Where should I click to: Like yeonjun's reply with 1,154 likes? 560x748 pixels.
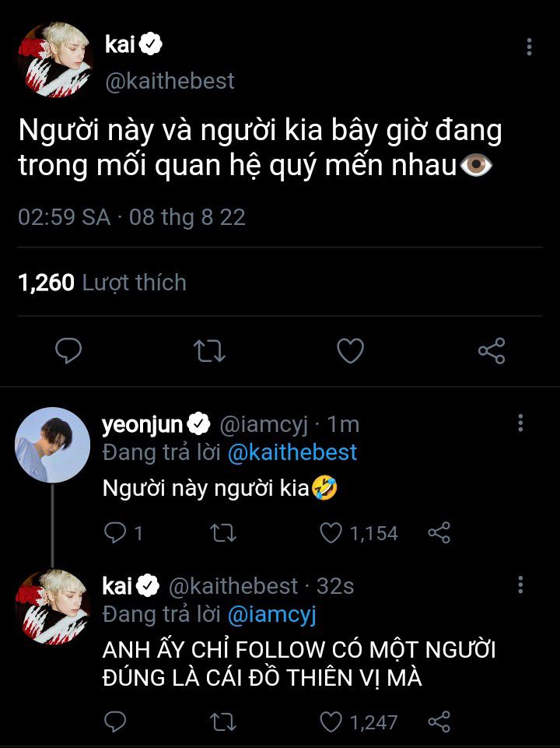(332, 533)
